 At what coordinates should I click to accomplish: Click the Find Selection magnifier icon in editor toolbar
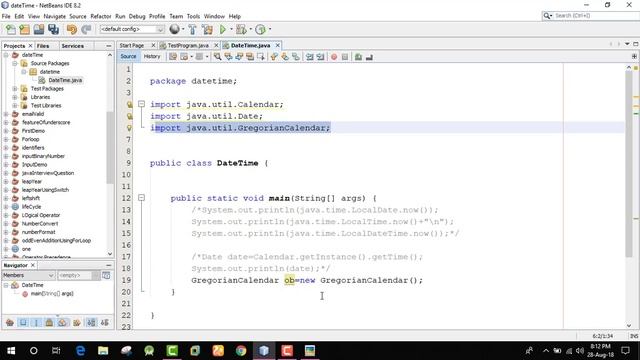point(218,57)
